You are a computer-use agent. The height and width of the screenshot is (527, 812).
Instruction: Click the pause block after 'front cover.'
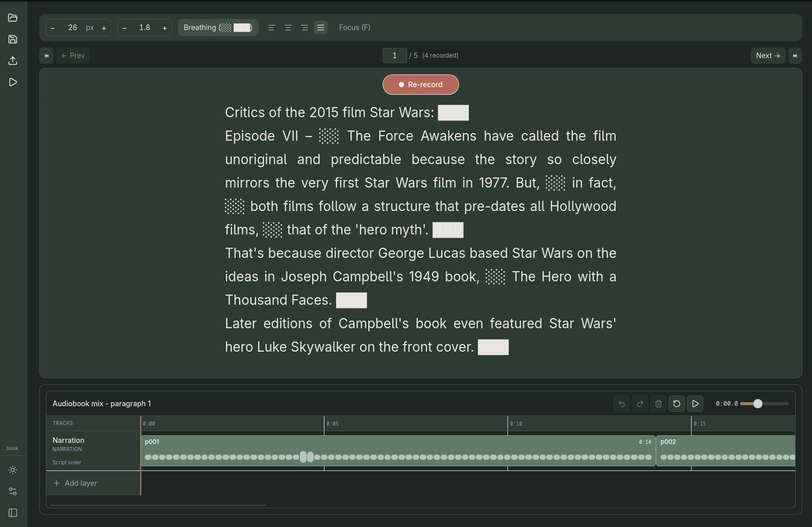tap(493, 347)
